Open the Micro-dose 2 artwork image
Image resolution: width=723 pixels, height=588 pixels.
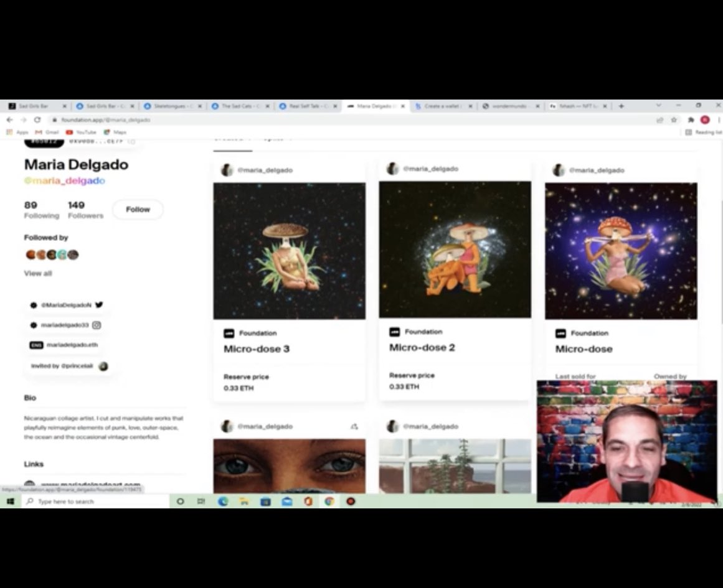[x=455, y=250]
